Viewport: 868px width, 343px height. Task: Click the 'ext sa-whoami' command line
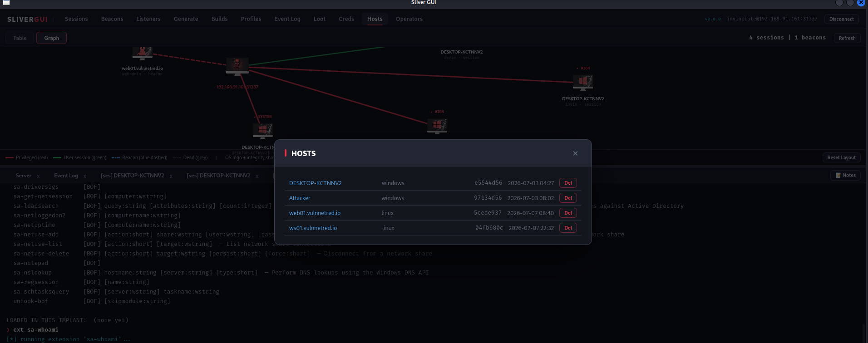pos(36,330)
